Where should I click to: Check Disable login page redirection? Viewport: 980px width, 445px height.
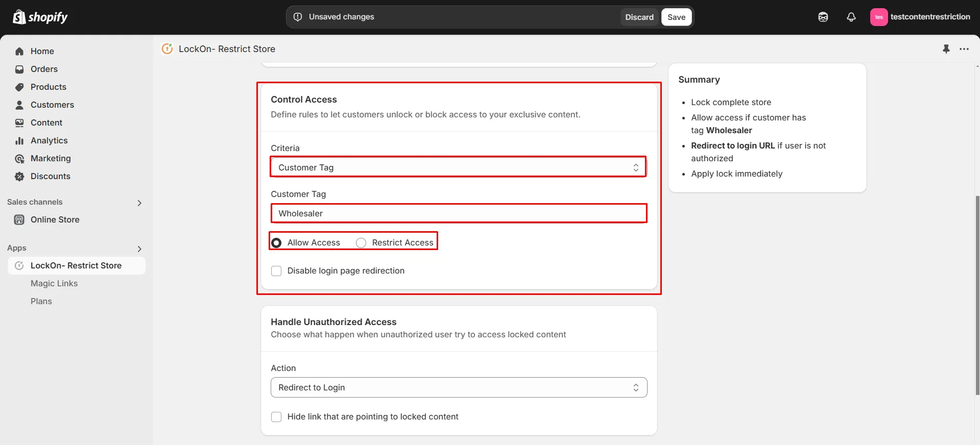coord(276,271)
